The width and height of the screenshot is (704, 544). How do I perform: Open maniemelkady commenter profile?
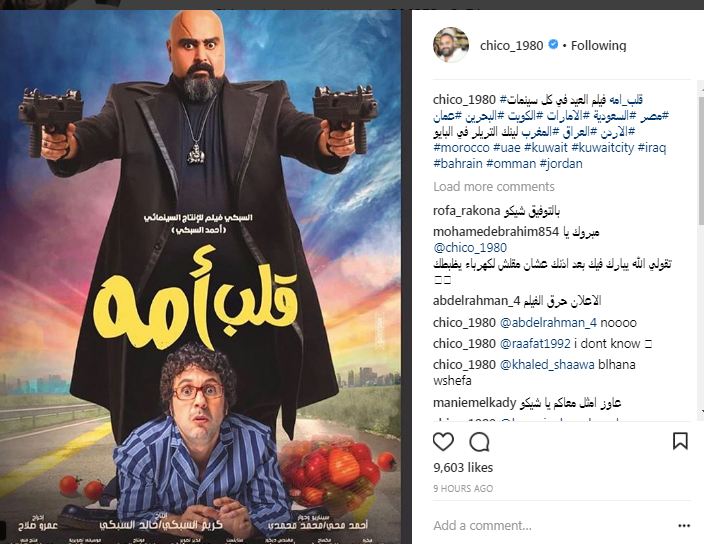coord(475,403)
